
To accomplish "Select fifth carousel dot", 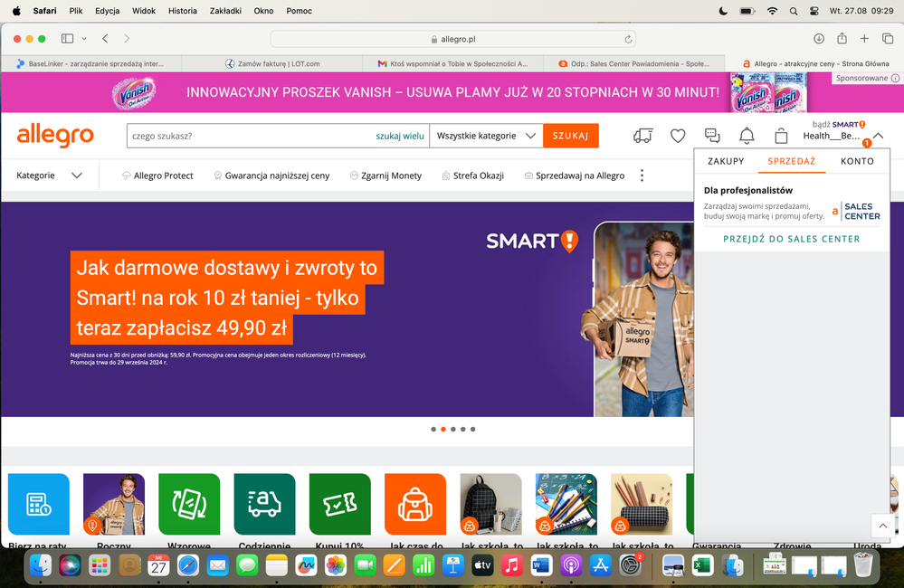I will click(x=472, y=429).
